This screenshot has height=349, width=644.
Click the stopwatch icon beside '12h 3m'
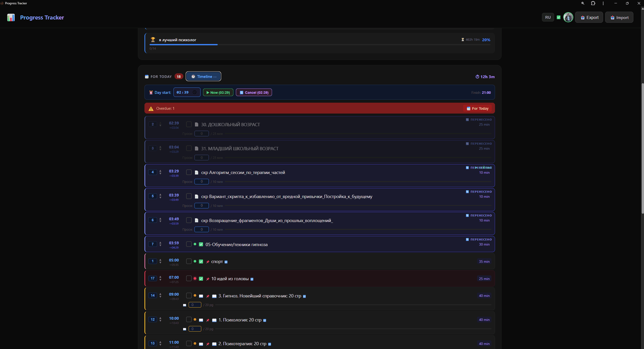(477, 77)
